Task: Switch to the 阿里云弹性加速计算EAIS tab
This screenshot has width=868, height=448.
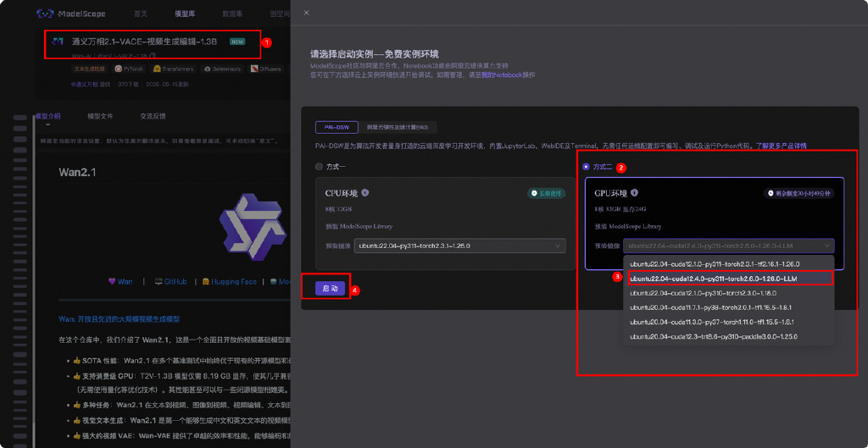Action: tap(398, 127)
